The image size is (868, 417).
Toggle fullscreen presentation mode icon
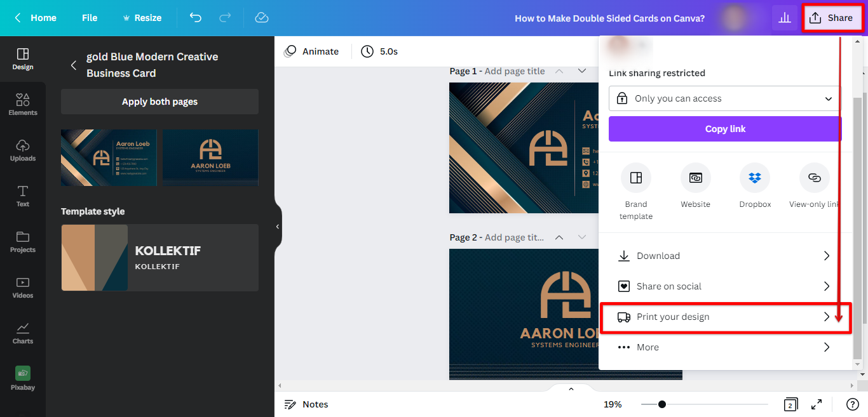[x=817, y=404]
